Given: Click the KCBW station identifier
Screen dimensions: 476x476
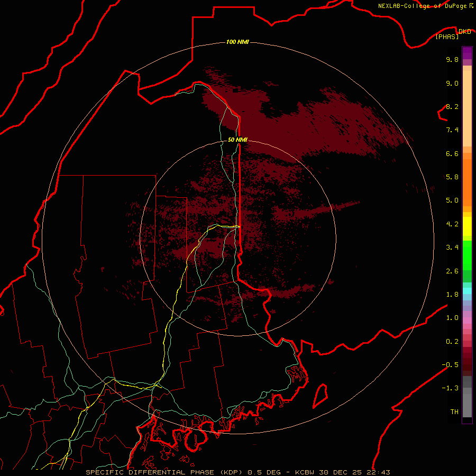Looking at the screenshot, I should point(305,472).
